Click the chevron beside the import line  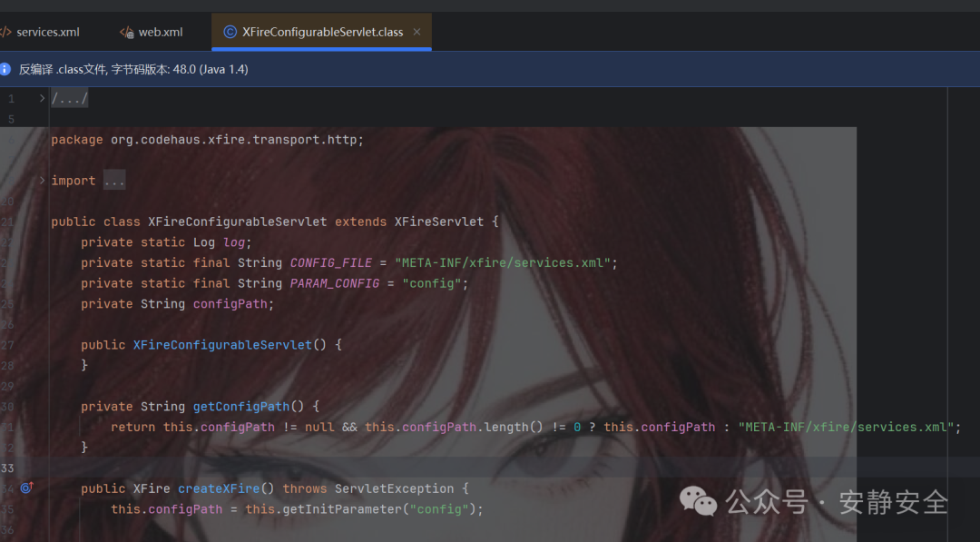(40, 180)
